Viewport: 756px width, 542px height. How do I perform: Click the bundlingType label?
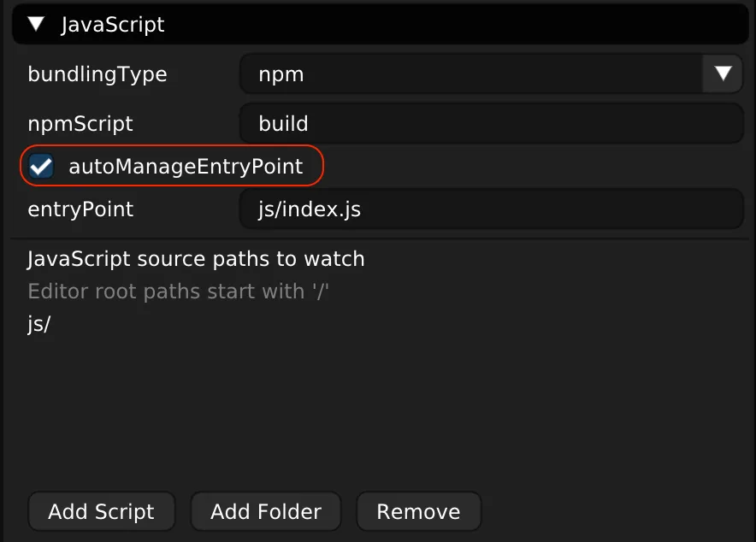tap(97, 74)
